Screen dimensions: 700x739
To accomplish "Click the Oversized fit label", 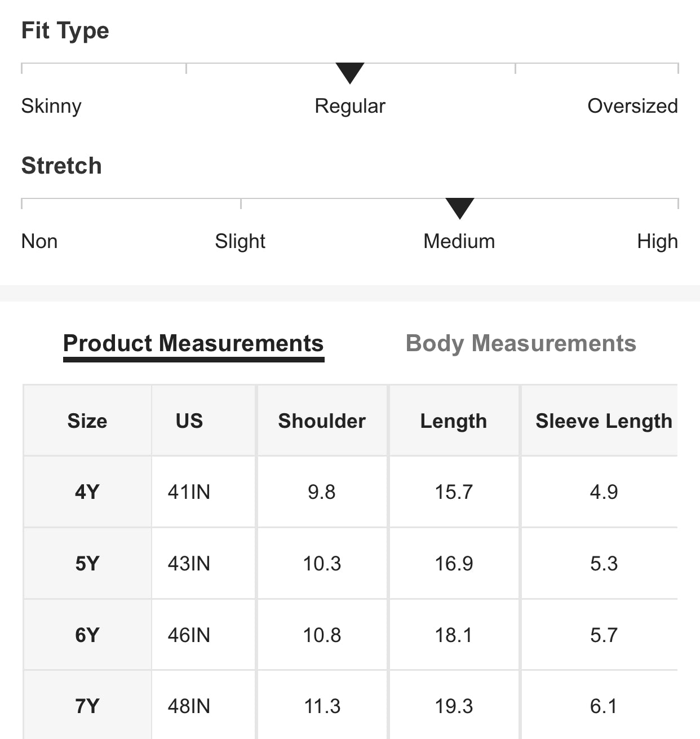I will coord(632,106).
